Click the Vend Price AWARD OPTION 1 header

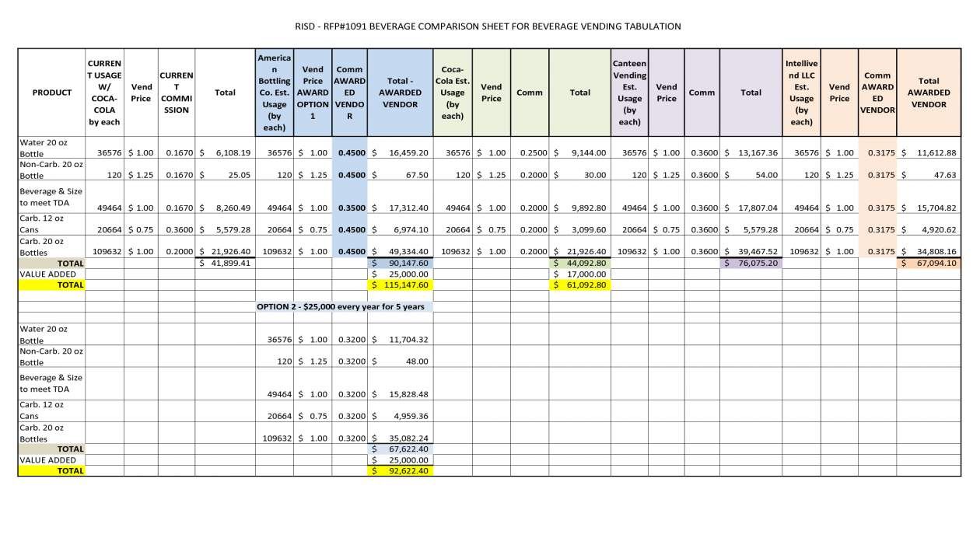pyautogui.click(x=313, y=93)
